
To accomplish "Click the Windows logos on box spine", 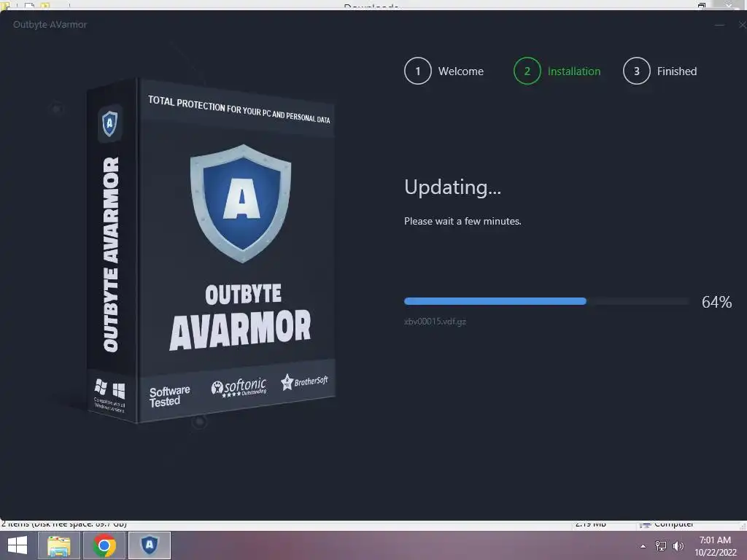I will click(x=109, y=389).
